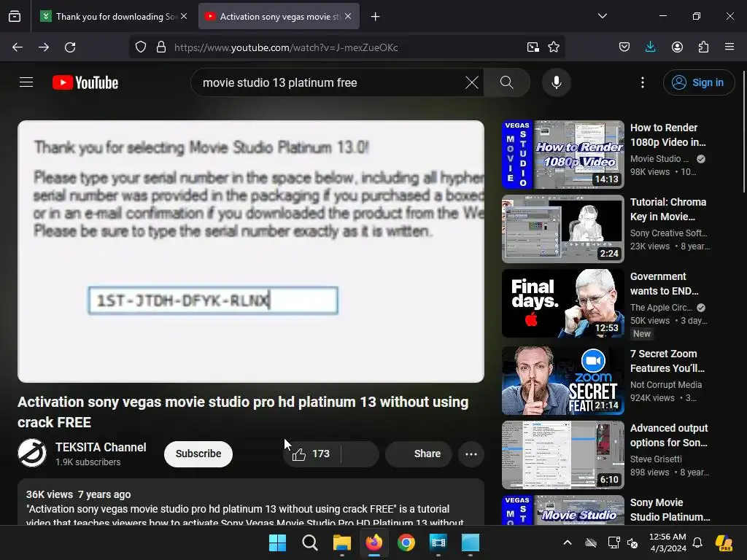Expand the video description box

(251, 502)
